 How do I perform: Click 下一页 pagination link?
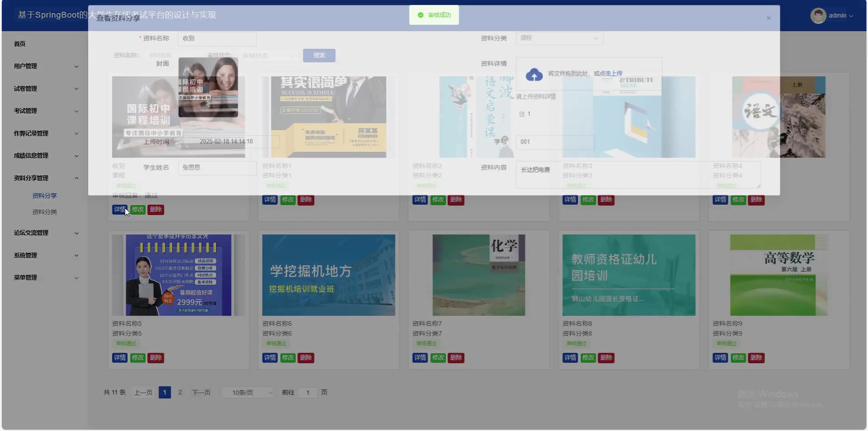pyautogui.click(x=201, y=393)
